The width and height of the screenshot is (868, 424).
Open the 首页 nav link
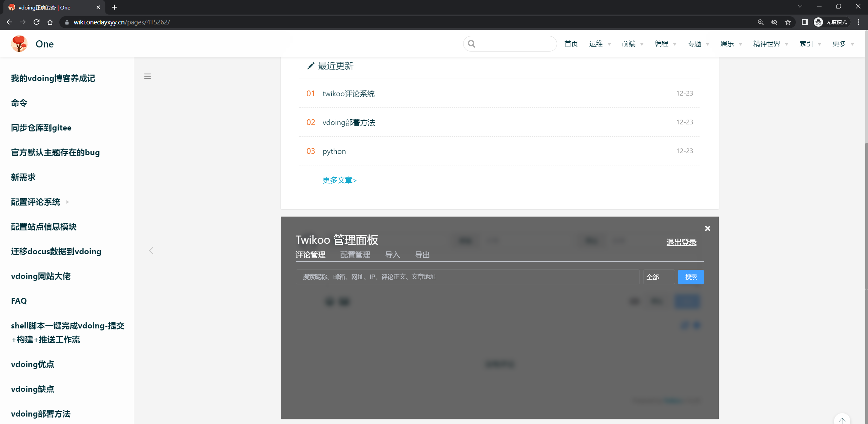pyautogui.click(x=571, y=44)
